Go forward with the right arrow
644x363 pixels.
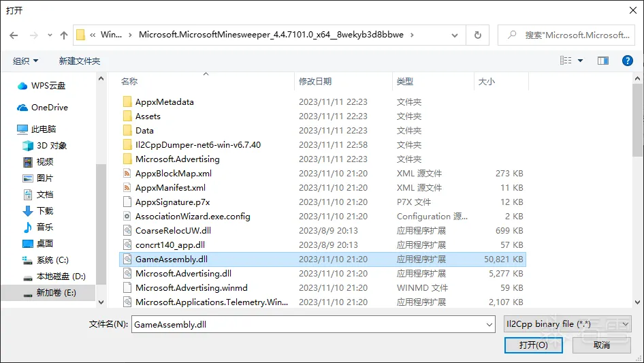click(x=33, y=35)
